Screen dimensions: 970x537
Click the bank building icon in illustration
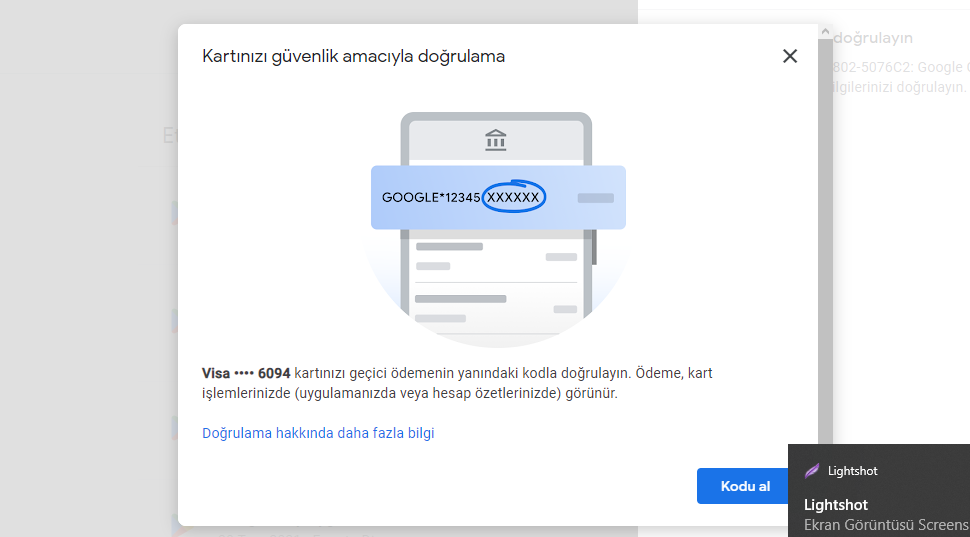pyautogui.click(x=496, y=140)
